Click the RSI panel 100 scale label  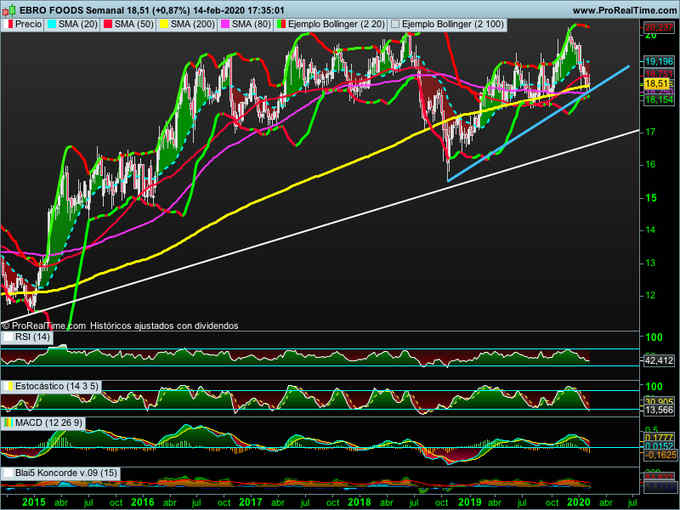[x=654, y=337]
